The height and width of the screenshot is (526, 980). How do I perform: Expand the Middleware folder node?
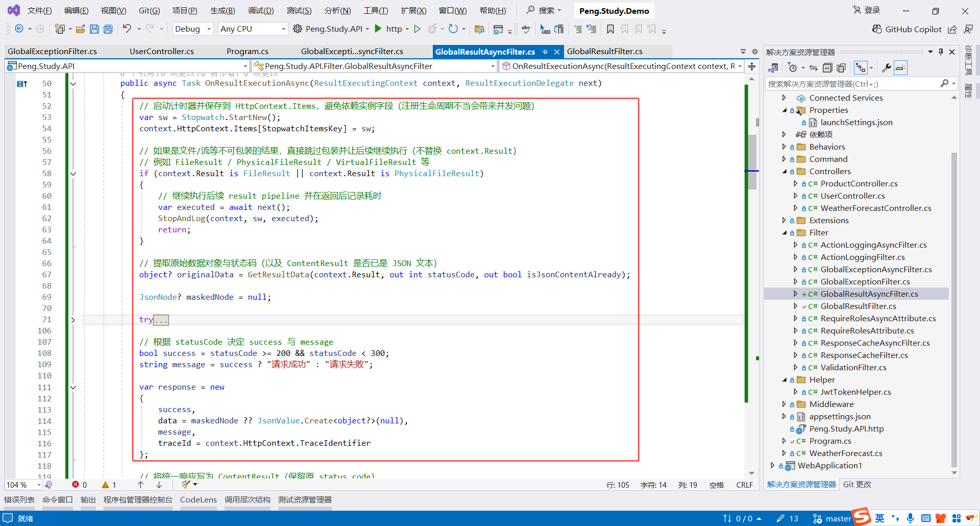785,404
